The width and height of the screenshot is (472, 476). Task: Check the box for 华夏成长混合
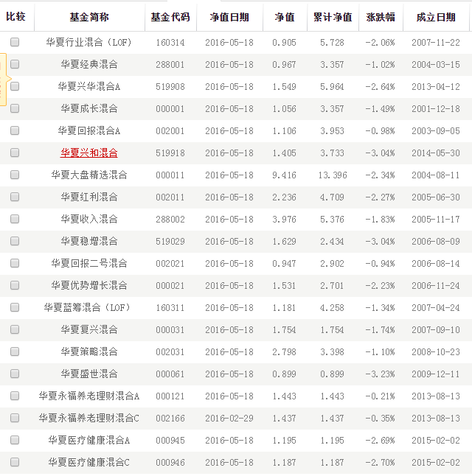(x=15, y=108)
